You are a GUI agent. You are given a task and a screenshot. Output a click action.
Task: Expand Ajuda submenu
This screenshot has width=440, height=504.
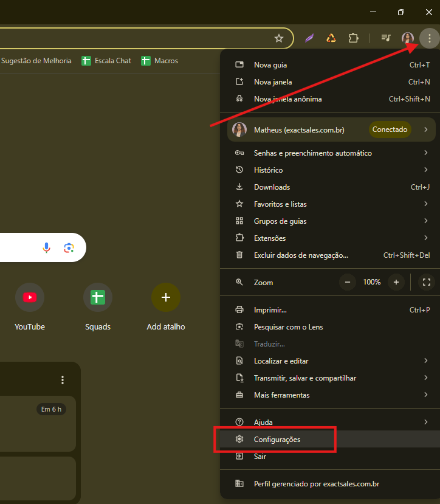(x=330, y=422)
